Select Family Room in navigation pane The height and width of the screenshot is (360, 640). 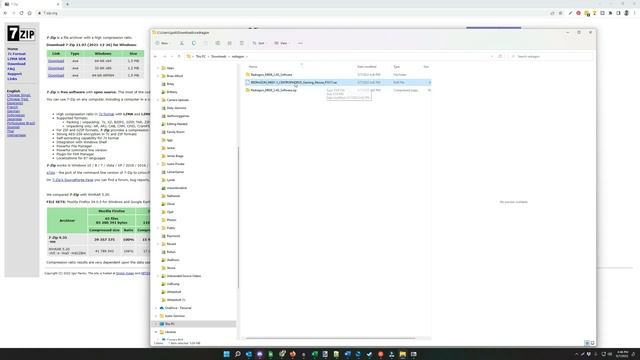[x=176, y=132]
